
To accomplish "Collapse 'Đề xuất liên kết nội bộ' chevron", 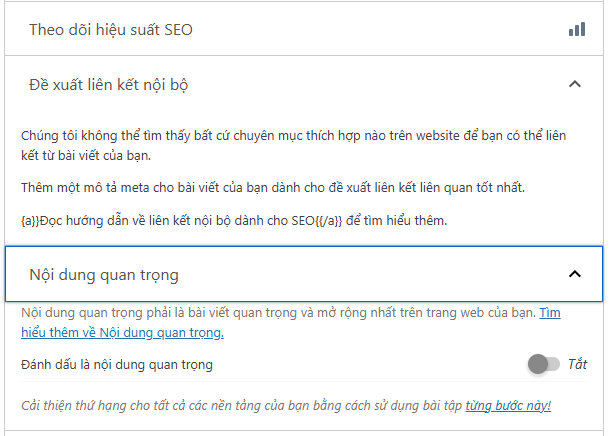I will coord(575,84).
